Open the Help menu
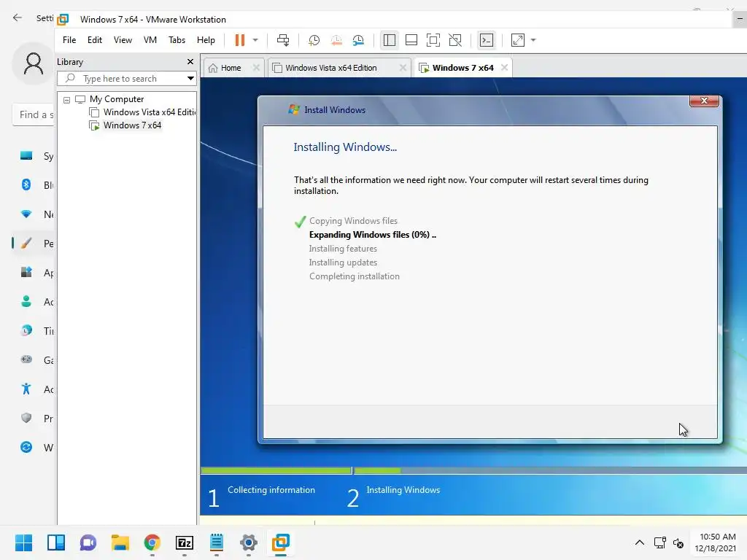747x560 pixels. (x=206, y=40)
